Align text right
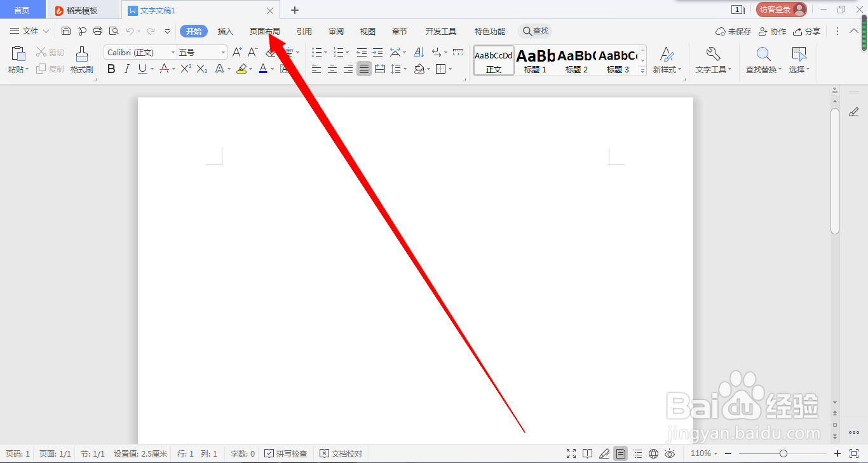Screen dimensions: 868x463 click(348, 69)
